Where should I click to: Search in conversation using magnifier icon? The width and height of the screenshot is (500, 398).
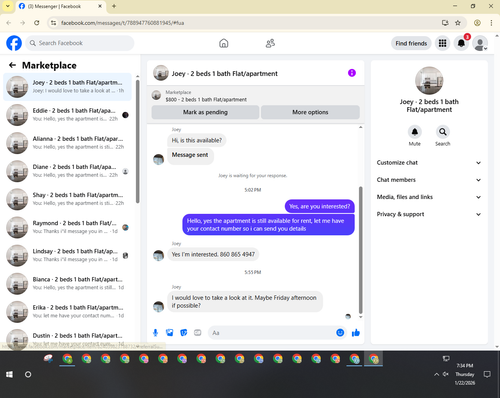click(443, 132)
